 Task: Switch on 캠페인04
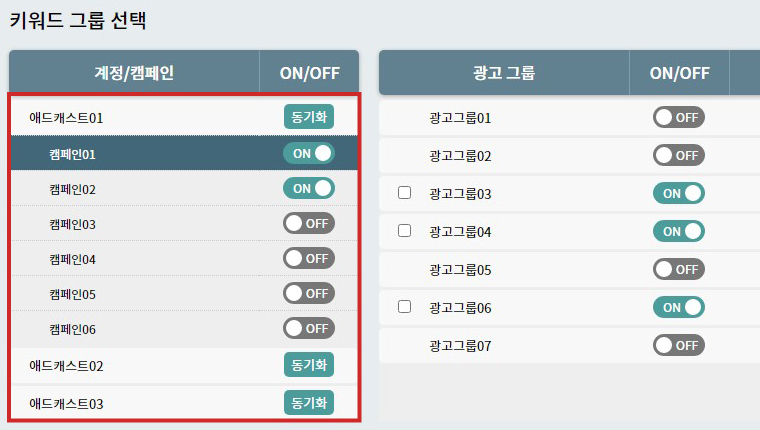(x=308, y=258)
